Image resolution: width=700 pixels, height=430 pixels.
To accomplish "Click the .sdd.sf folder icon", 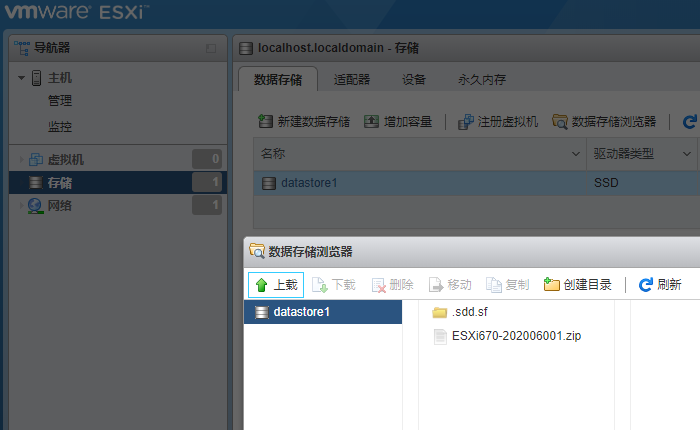I will 440,312.
